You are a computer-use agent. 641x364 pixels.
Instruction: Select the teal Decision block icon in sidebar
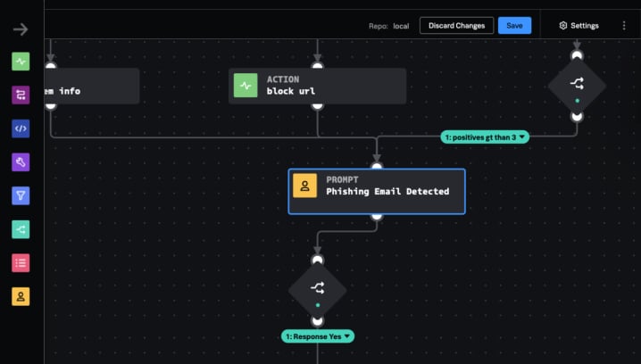21,229
